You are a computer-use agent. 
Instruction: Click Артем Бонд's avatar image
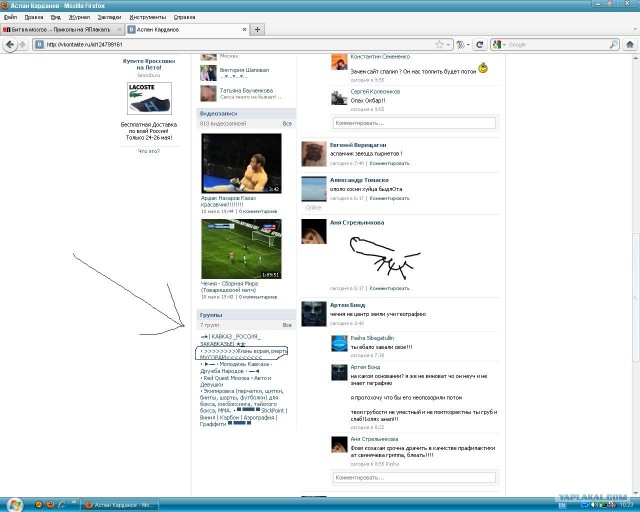[313, 311]
